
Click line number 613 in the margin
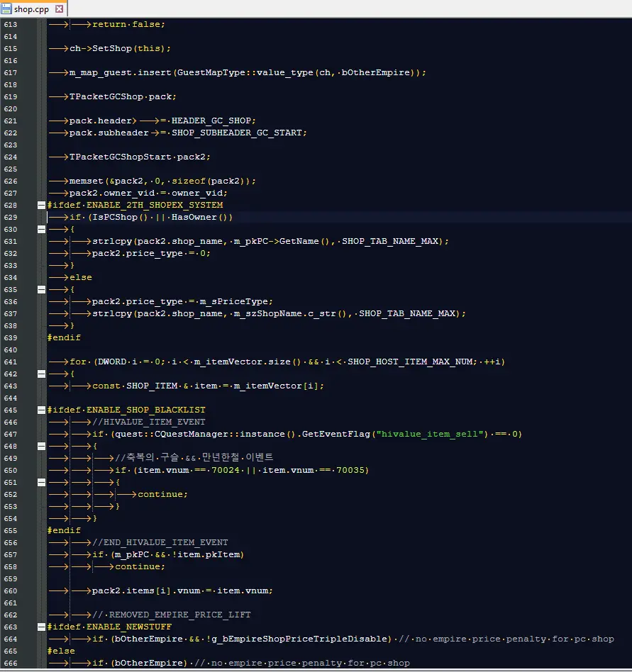[x=11, y=24]
